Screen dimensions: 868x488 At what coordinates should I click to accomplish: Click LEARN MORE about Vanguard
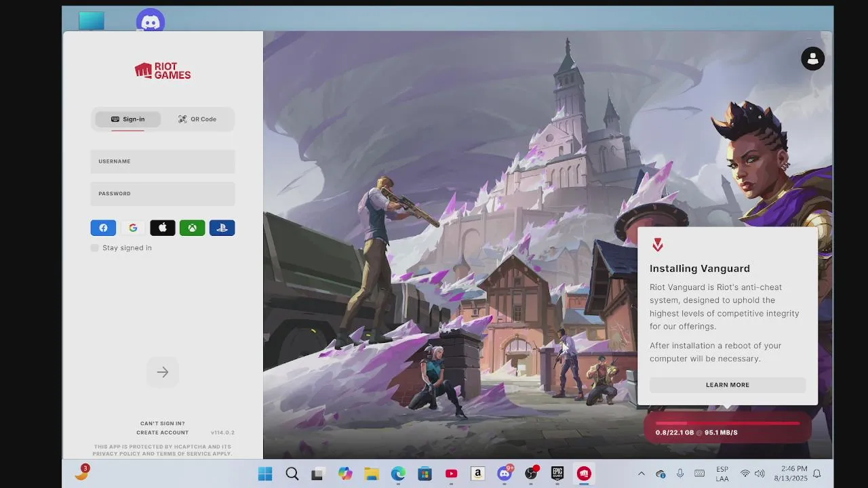(728, 385)
